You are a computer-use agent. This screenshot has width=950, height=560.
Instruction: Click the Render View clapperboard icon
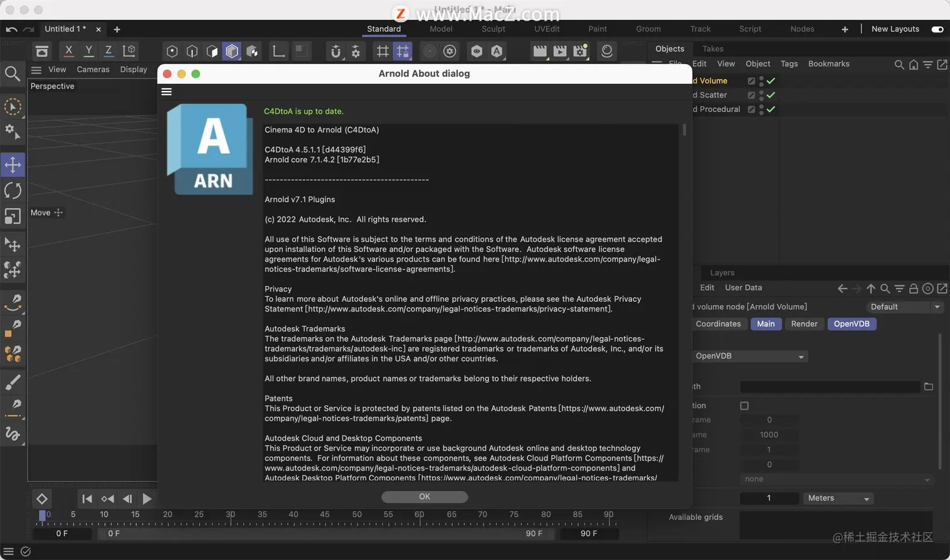click(540, 51)
